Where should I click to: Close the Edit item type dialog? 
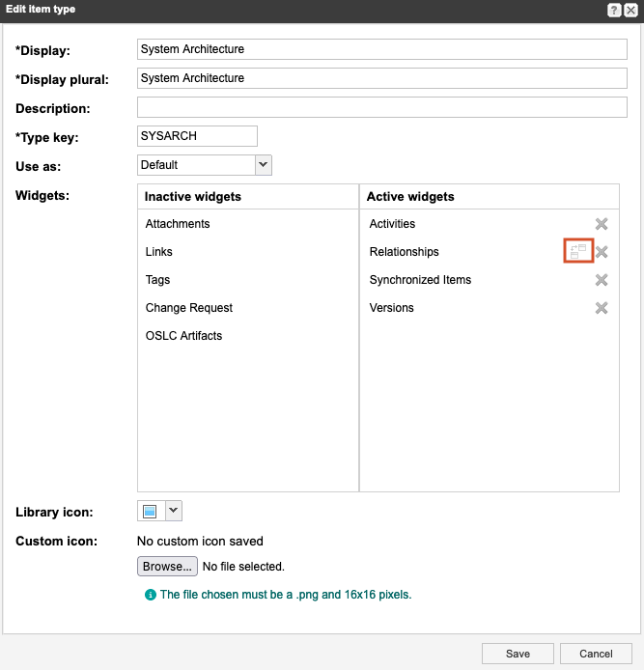click(630, 11)
